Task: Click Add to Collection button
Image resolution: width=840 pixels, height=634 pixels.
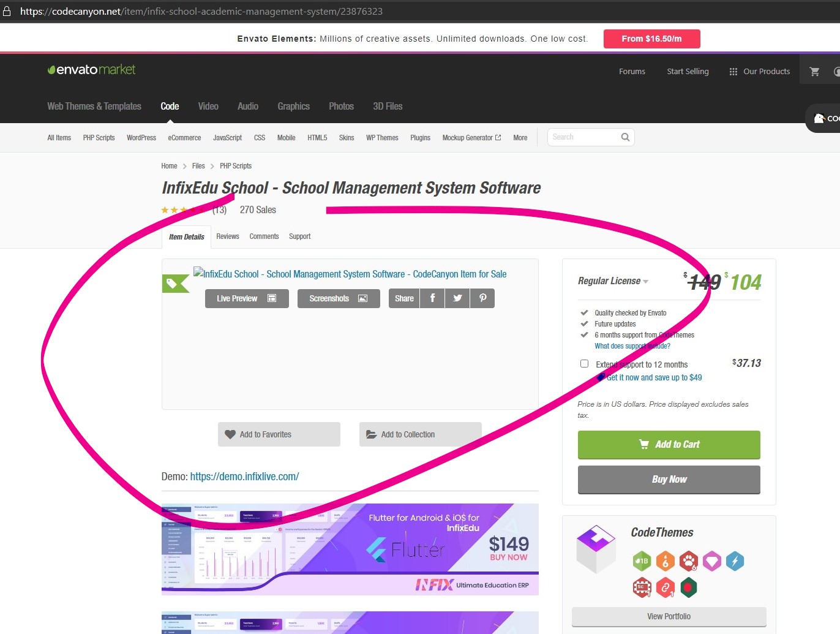Action: coord(421,434)
